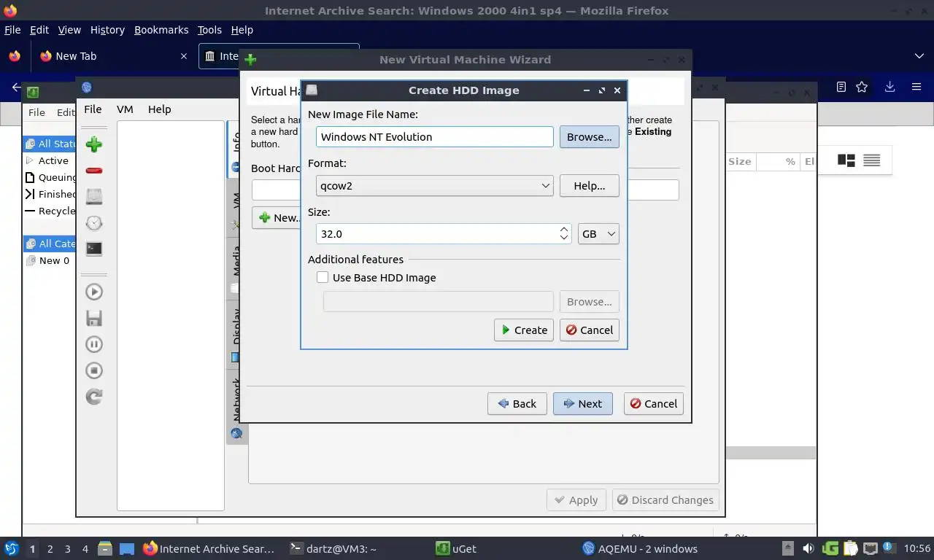Stop the VM using the stop icon
Image resolution: width=934 pixels, height=560 pixels.
tap(94, 370)
